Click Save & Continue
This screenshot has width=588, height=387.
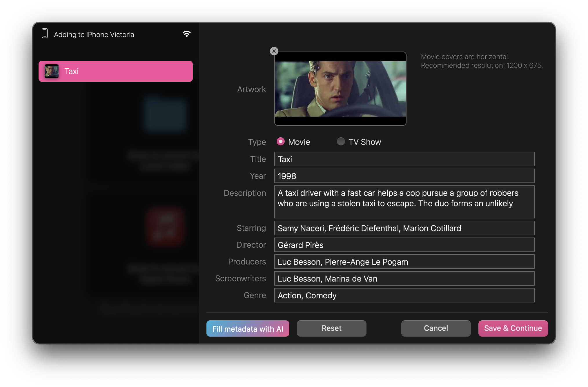pos(513,328)
